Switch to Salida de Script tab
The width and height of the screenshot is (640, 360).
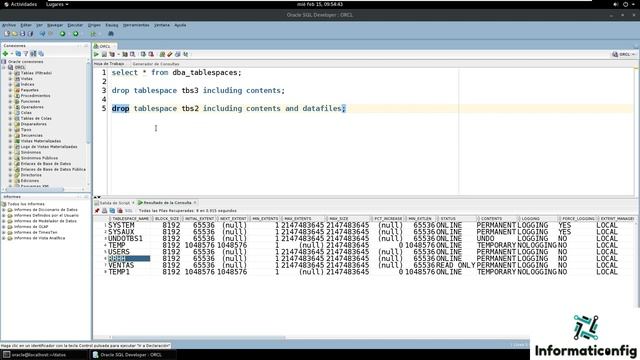(x=114, y=203)
